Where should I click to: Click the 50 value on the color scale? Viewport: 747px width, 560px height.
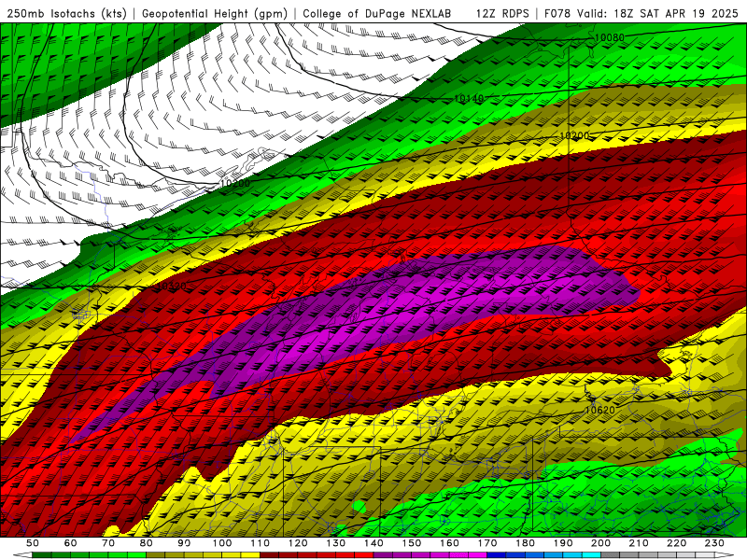33,543
